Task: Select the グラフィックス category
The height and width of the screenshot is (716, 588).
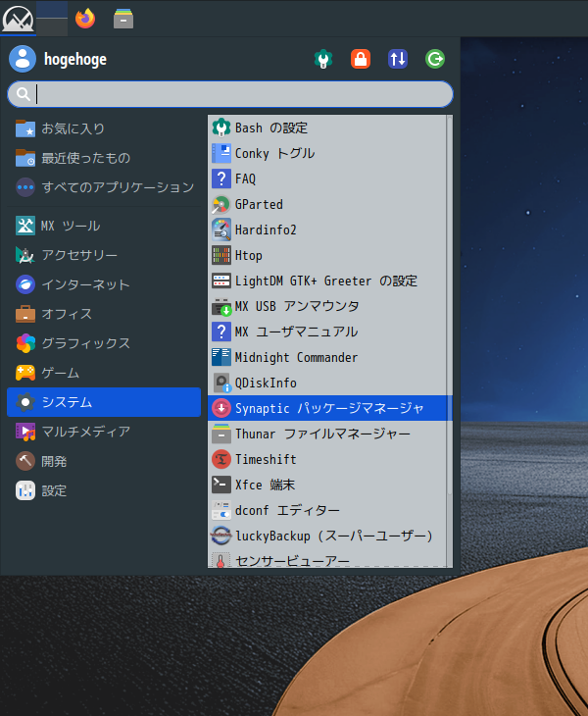Action: 104,343
